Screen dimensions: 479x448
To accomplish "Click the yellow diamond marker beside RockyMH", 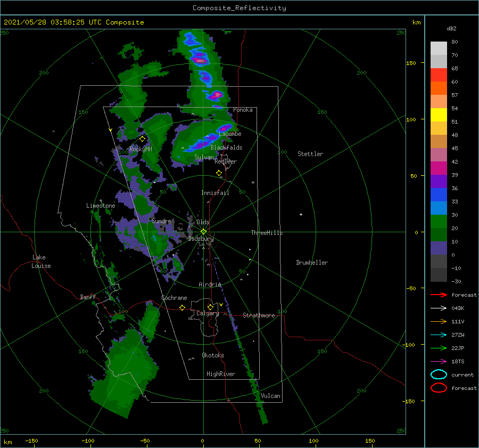I will point(142,139).
